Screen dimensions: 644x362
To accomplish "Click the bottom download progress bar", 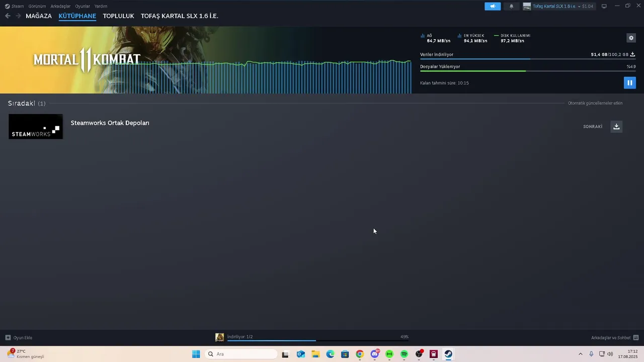I will pos(318,341).
